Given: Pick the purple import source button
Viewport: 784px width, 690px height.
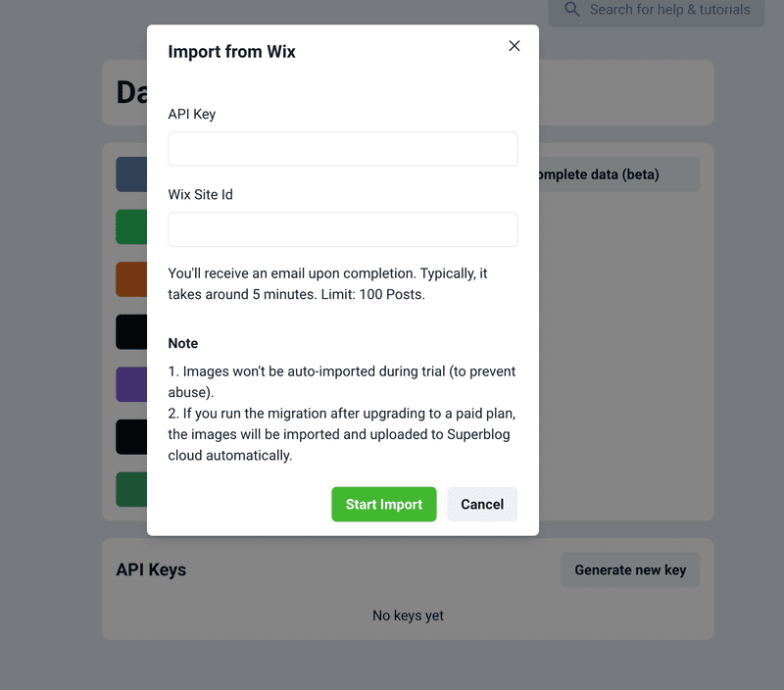Looking at the screenshot, I should [x=131, y=384].
